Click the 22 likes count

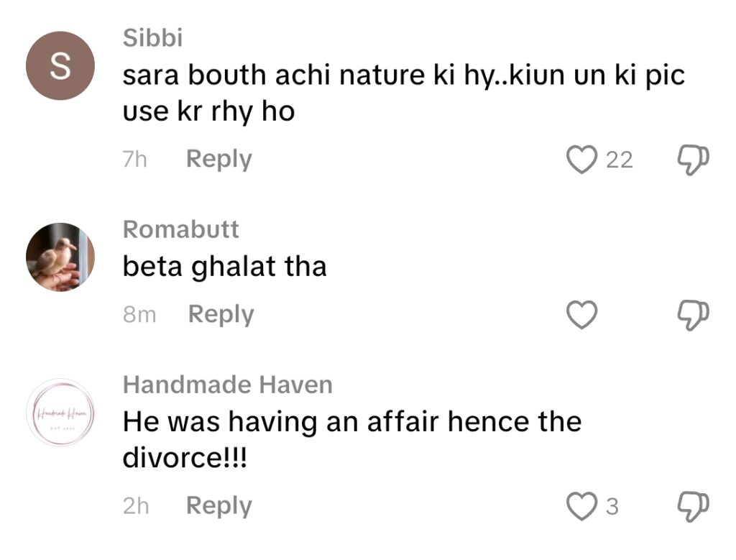click(x=620, y=160)
